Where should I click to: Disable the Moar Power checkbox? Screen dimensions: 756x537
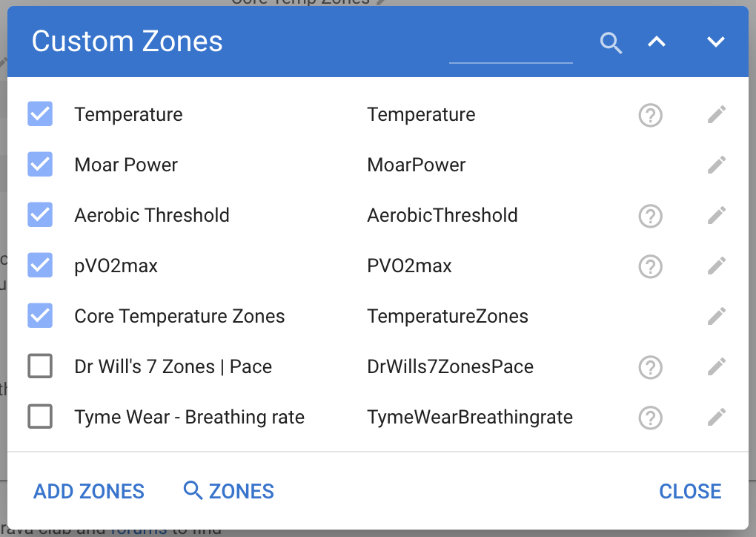pos(40,165)
